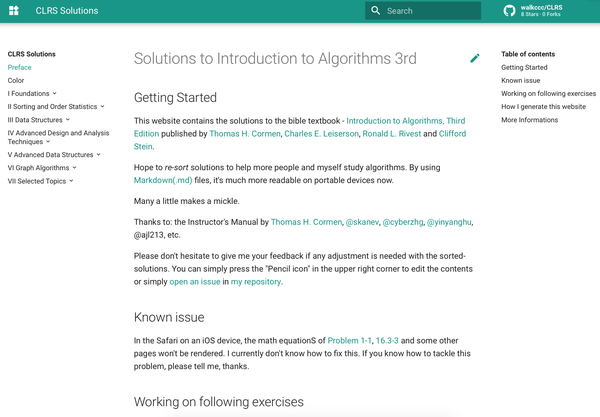Image resolution: width=600 pixels, height=417 pixels.
Task: Open the GitHub repository icon
Action: click(x=509, y=11)
